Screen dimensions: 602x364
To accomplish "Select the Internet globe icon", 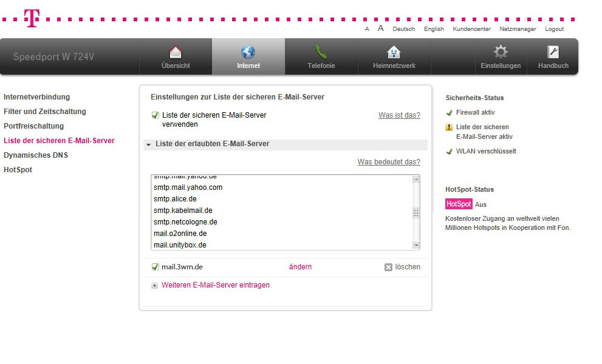I will (x=248, y=52).
